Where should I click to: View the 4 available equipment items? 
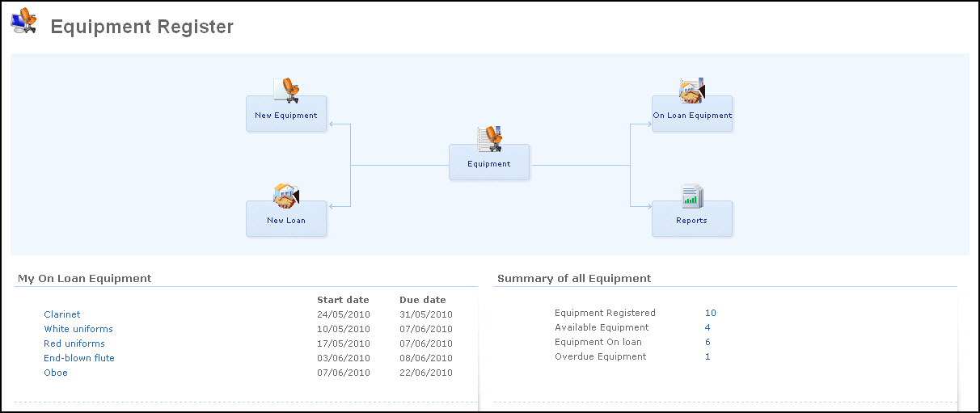tap(708, 327)
